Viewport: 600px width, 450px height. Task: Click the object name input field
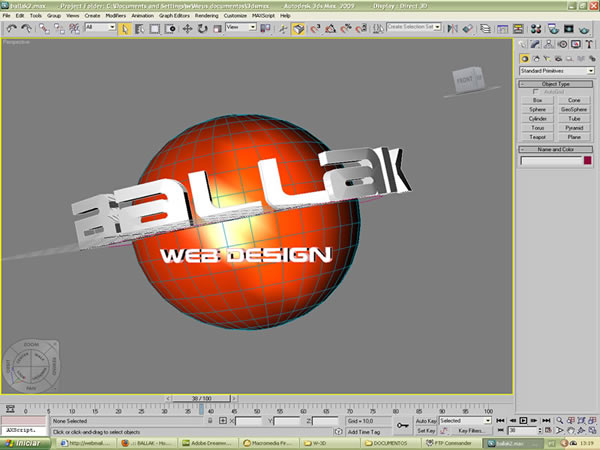(x=549, y=160)
